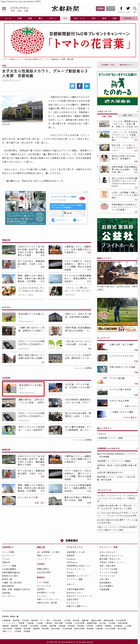140x644 pixels.
Task: Open the Twitter icon in header
Action: pos(128,9)
